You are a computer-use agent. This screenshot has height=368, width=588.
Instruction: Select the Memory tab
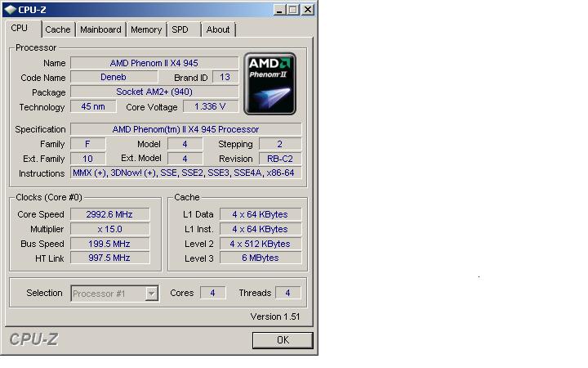point(146,29)
